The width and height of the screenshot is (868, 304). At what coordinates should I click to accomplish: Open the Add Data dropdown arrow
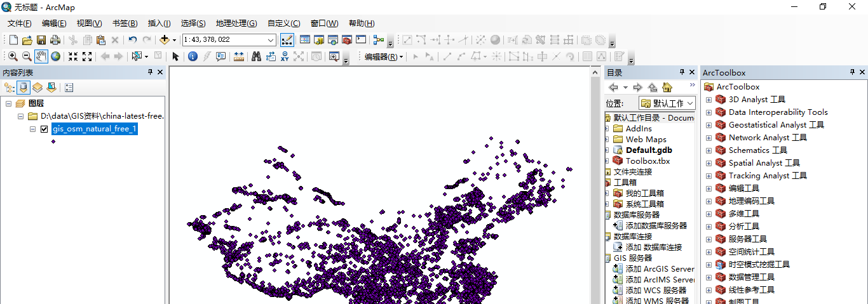[x=174, y=39]
